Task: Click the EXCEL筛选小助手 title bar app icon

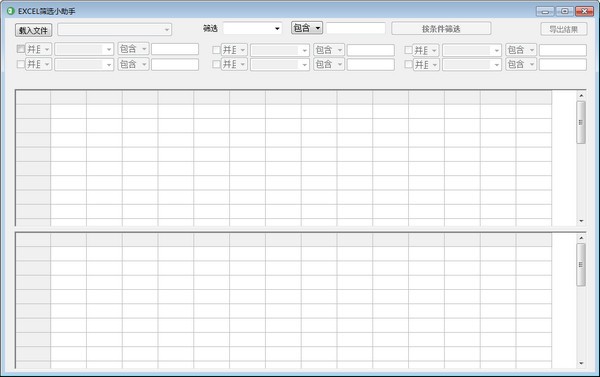Action: tap(10, 11)
